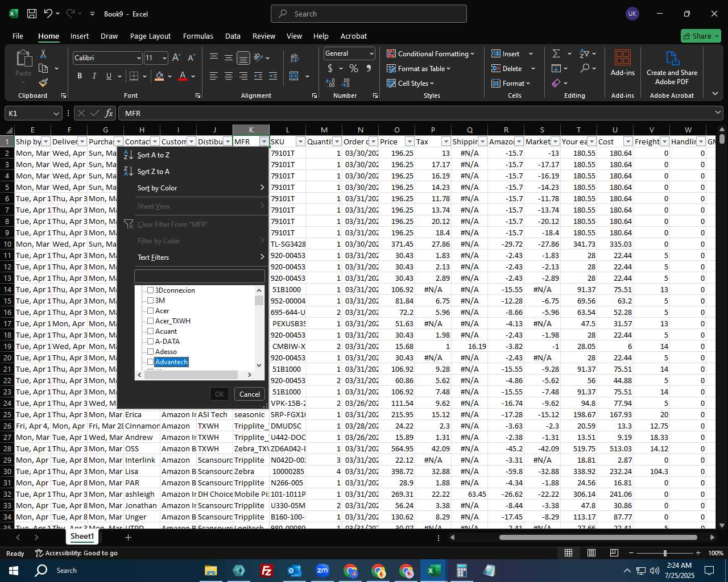Image resolution: width=728 pixels, height=582 pixels.
Task: Click Create and Share Adobe PDF
Action: (672, 68)
